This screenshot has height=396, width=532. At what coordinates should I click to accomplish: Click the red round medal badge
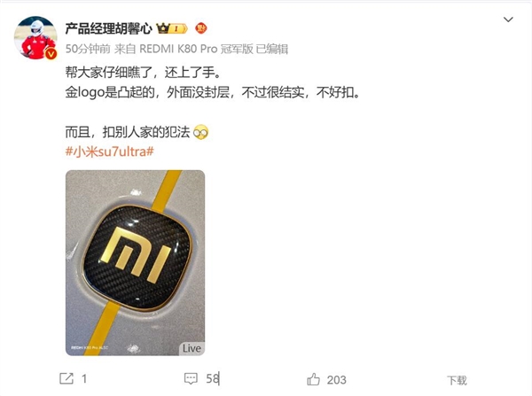[201, 28]
